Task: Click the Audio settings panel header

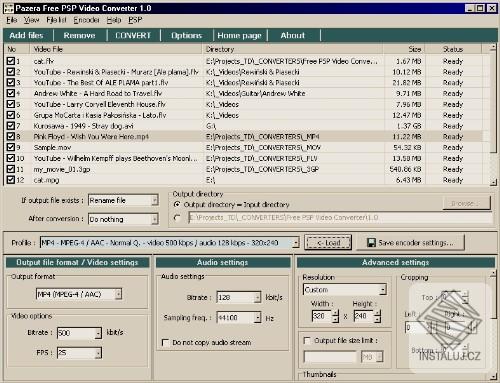Action: click(x=223, y=262)
